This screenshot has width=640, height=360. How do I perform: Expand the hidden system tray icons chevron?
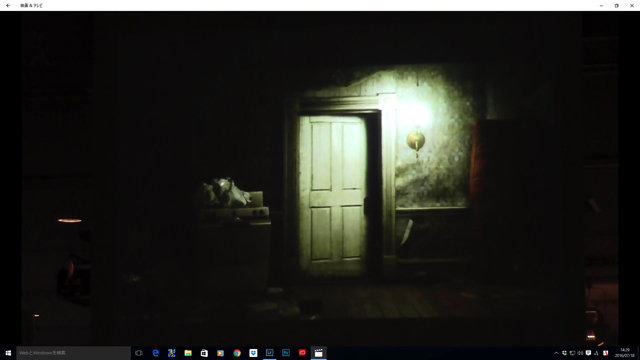tap(556, 353)
